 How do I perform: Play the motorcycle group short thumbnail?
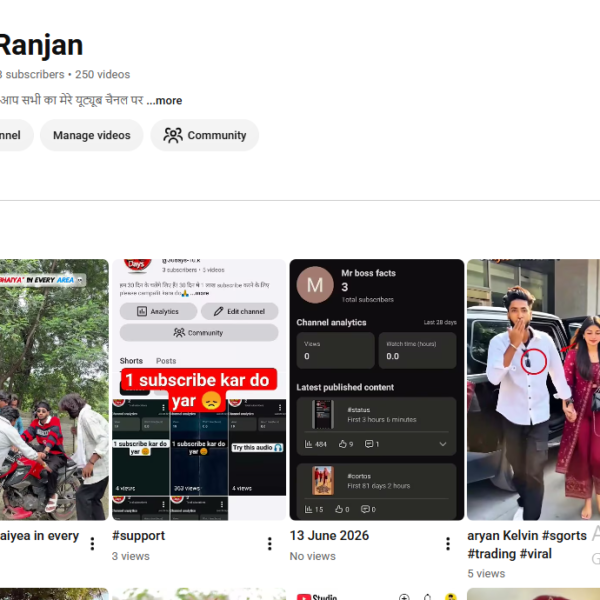click(x=54, y=390)
